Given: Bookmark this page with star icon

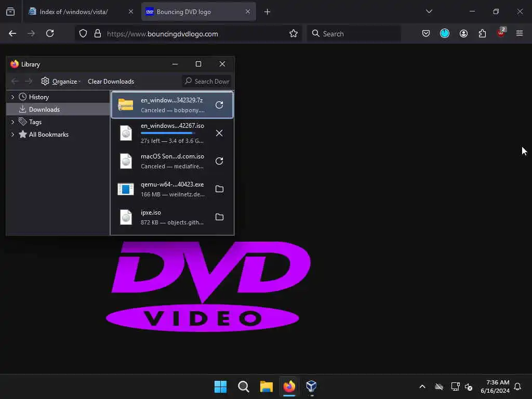Looking at the screenshot, I should point(294,33).
